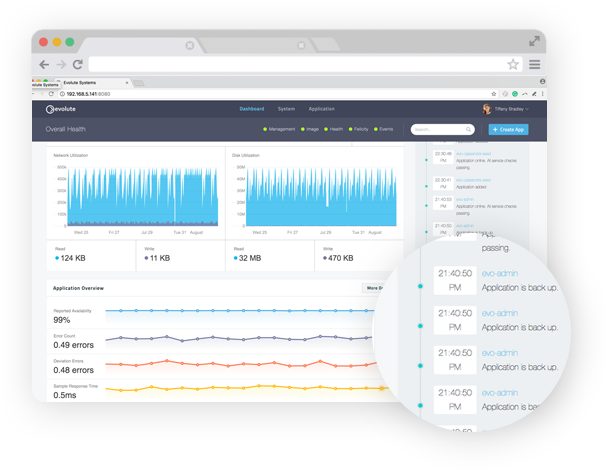The width and height of the screenshot is (608, 470).
Task: Click the 99% Reported Availability value
Action: click(x=62, y=320)
